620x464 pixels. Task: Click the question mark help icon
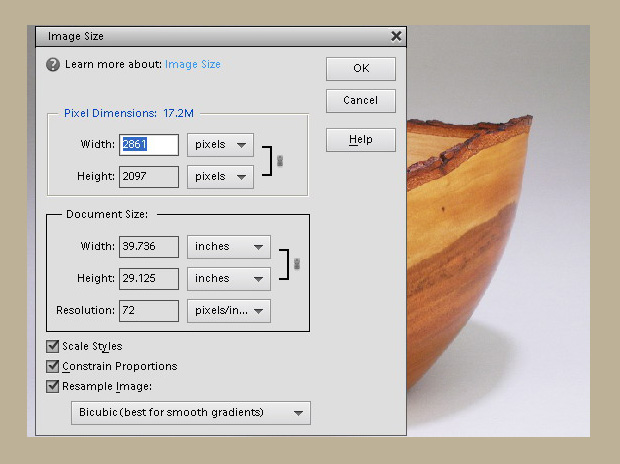tap(53, 64)
